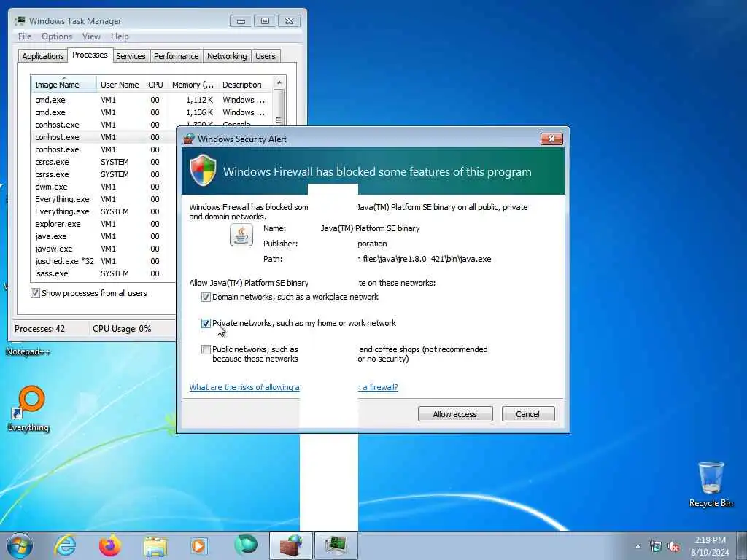Click Allow access button
This screenshot has height=560, width=747.
click(455, 414)
